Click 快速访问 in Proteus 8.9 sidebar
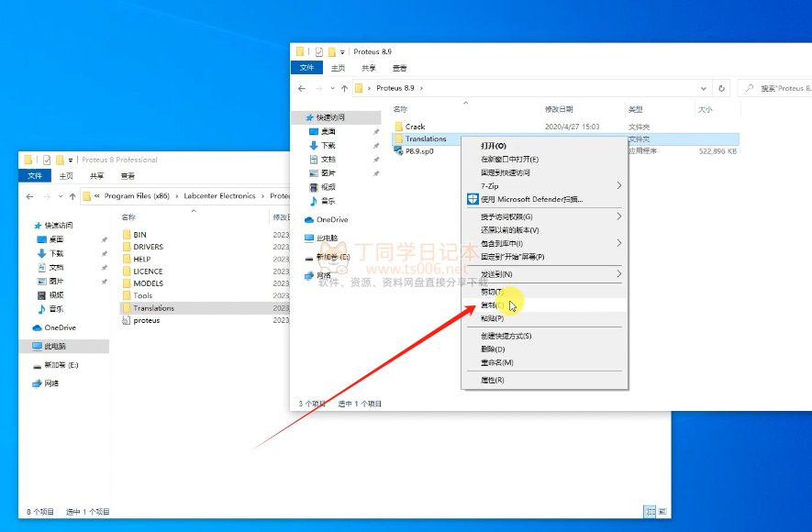The image size is (812, 532). [330, 117]
